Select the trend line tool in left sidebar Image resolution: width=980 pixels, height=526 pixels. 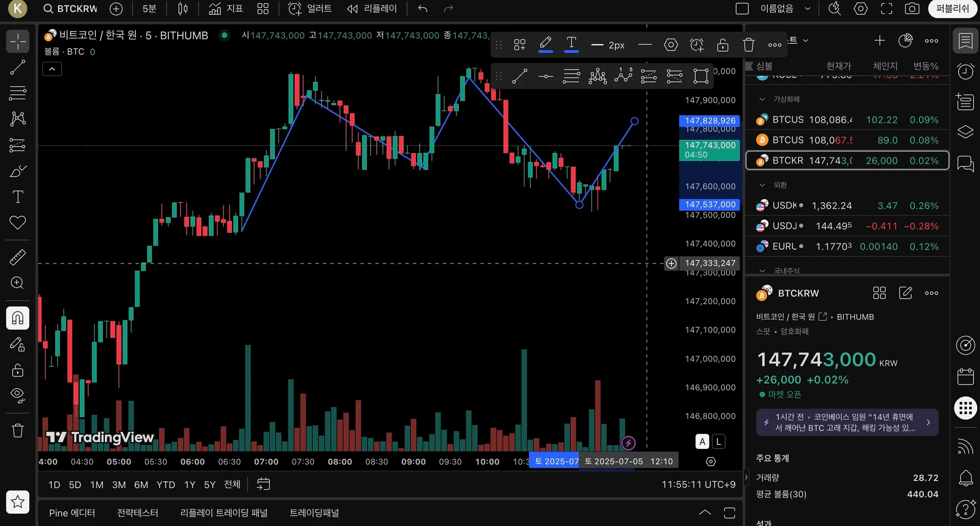click(18, 67)
